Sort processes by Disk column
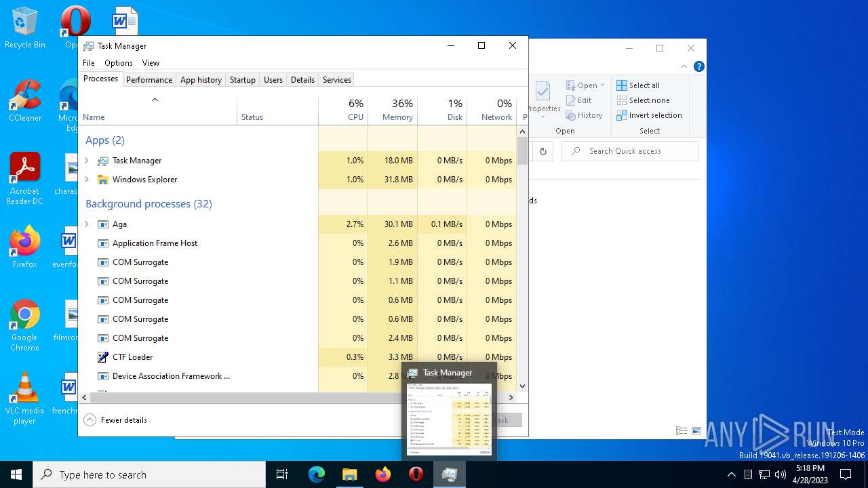 point(442,110)
